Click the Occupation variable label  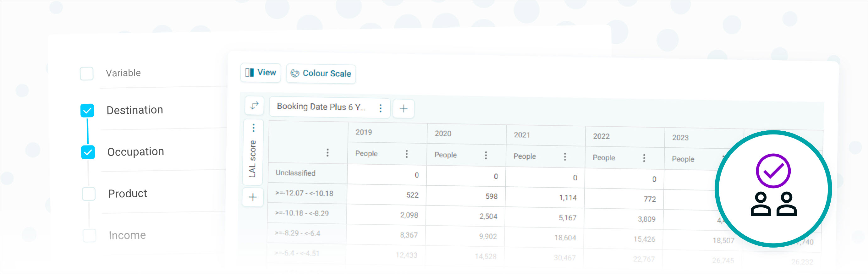(135, 152)
